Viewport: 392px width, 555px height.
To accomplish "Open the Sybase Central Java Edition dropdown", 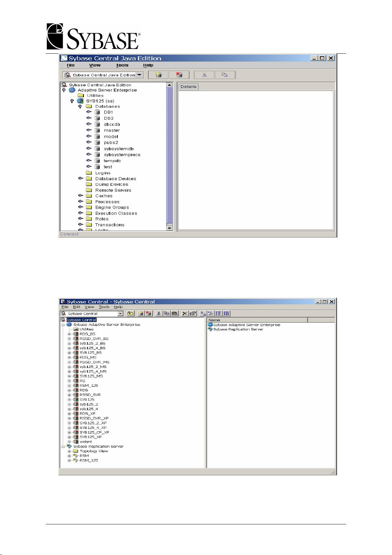I will pos(140,75).
